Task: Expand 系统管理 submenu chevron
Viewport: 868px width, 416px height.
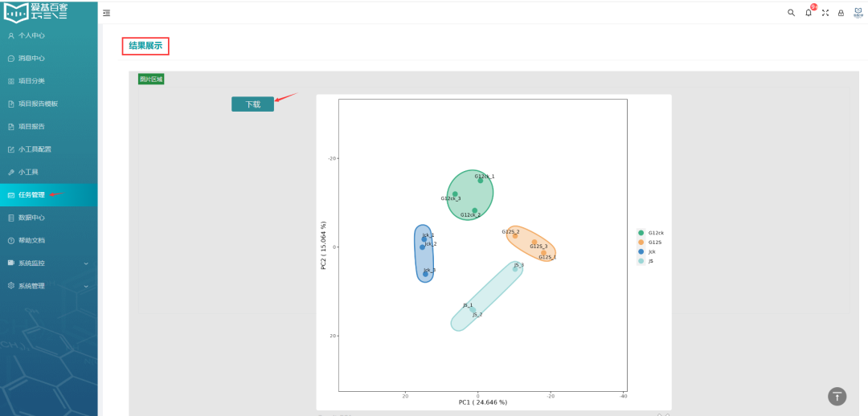Action: [86, 286]
